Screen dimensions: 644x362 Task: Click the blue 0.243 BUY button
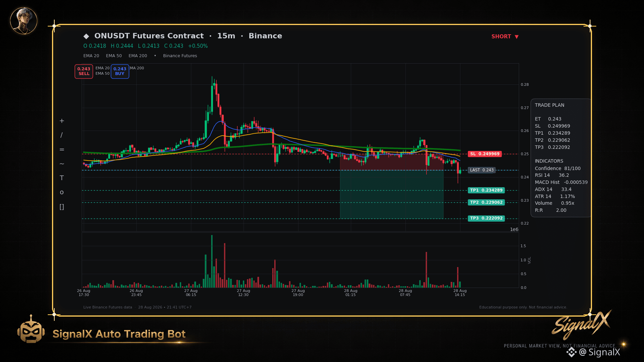pyautogui.click(x=120, y=71)
